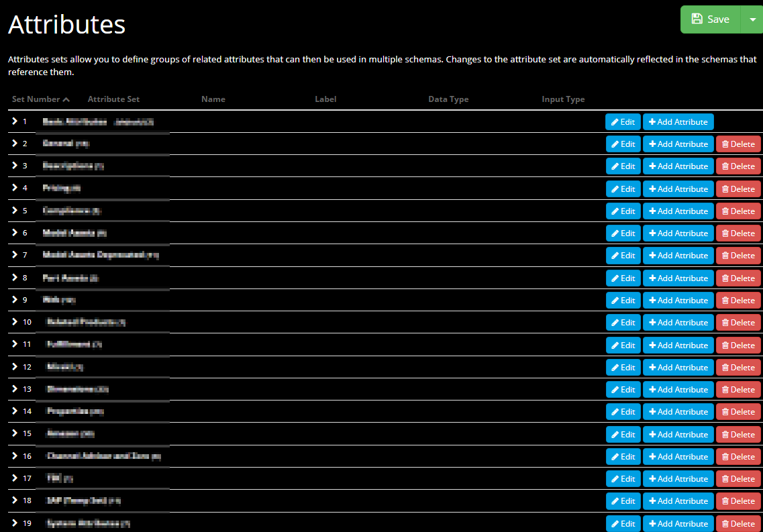
Task: Edit attribute set number 1
Action: click(x=623, y=122)
